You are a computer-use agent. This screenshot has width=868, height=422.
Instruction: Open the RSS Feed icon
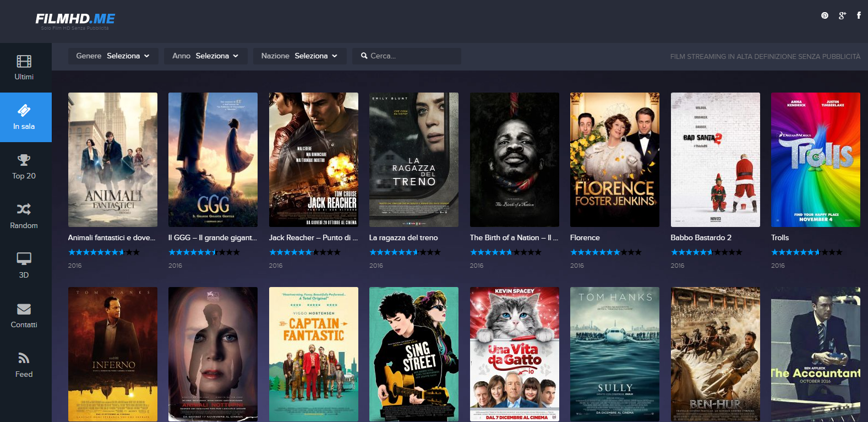[24, 359]
